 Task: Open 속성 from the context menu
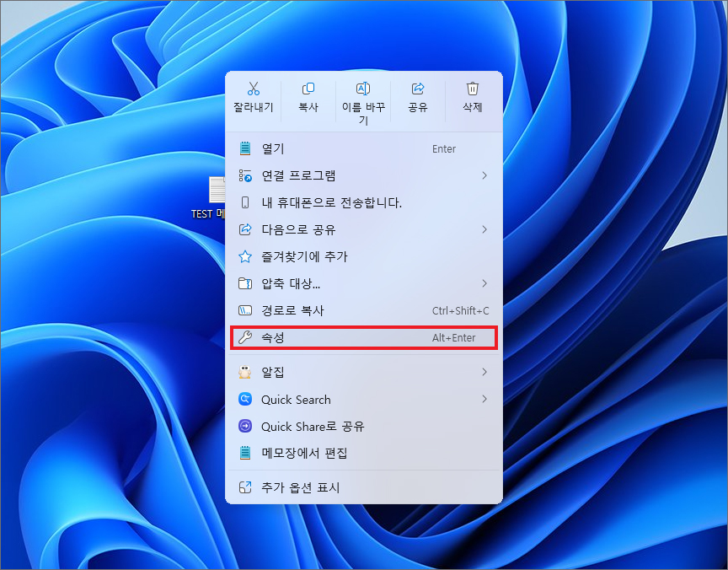(x=363, y=337)
